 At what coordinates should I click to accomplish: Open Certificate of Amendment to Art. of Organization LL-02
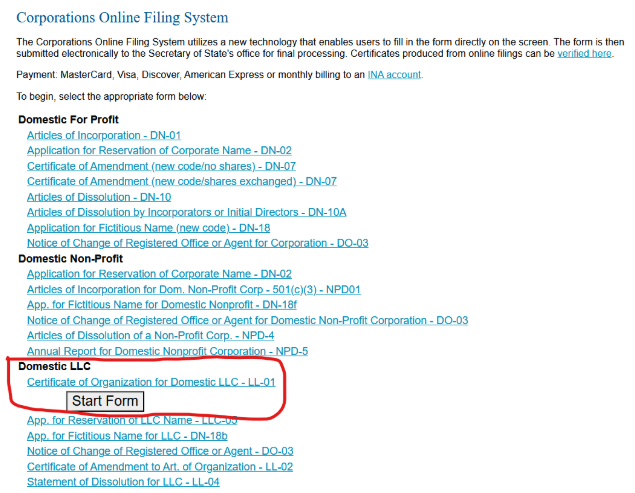[160, 467]
